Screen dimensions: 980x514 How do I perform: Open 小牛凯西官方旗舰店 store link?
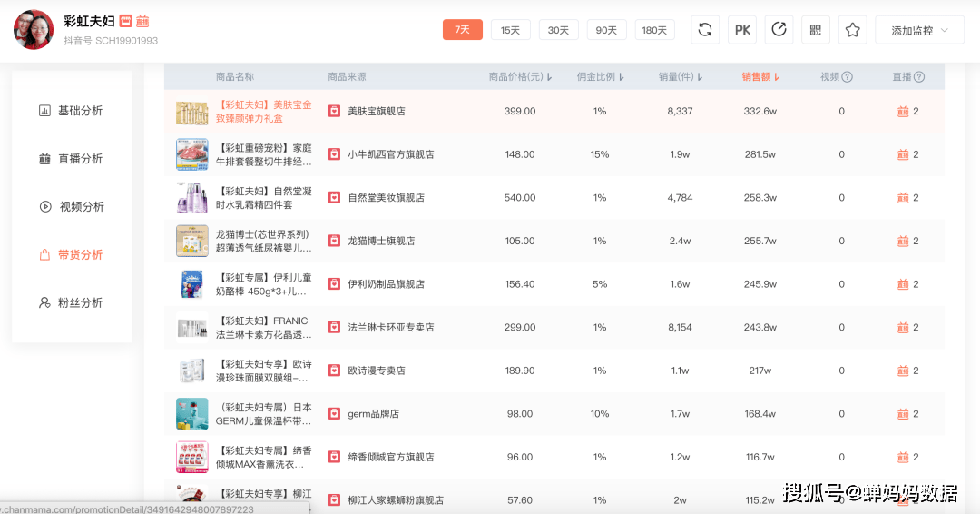(390, 154)
